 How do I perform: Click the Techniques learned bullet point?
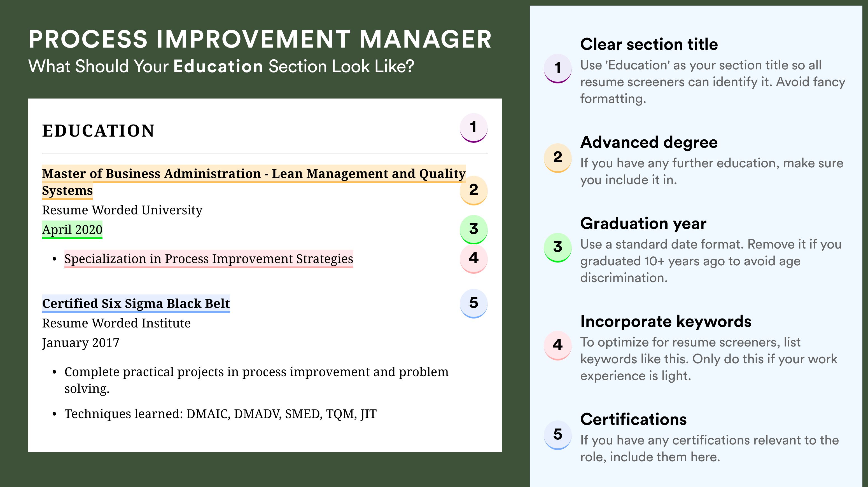click(x=220, y=414)
